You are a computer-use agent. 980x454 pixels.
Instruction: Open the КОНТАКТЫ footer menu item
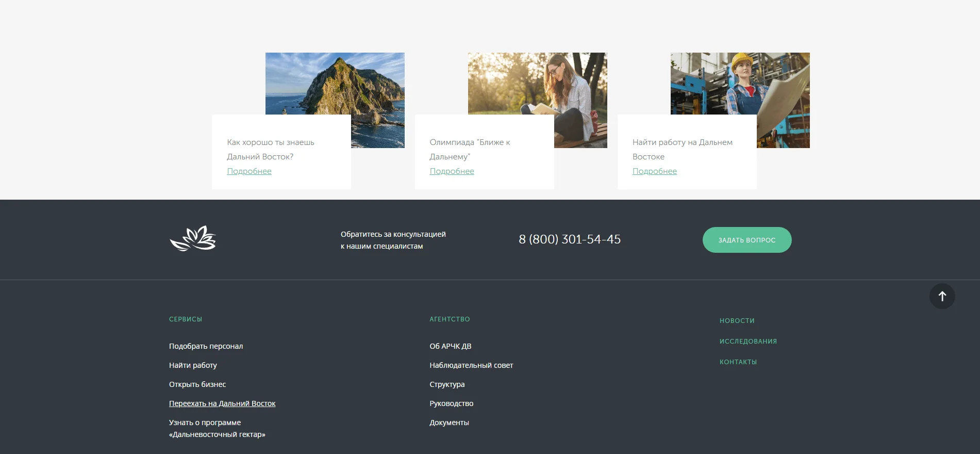pyautogui.click(x=738, y=362)
